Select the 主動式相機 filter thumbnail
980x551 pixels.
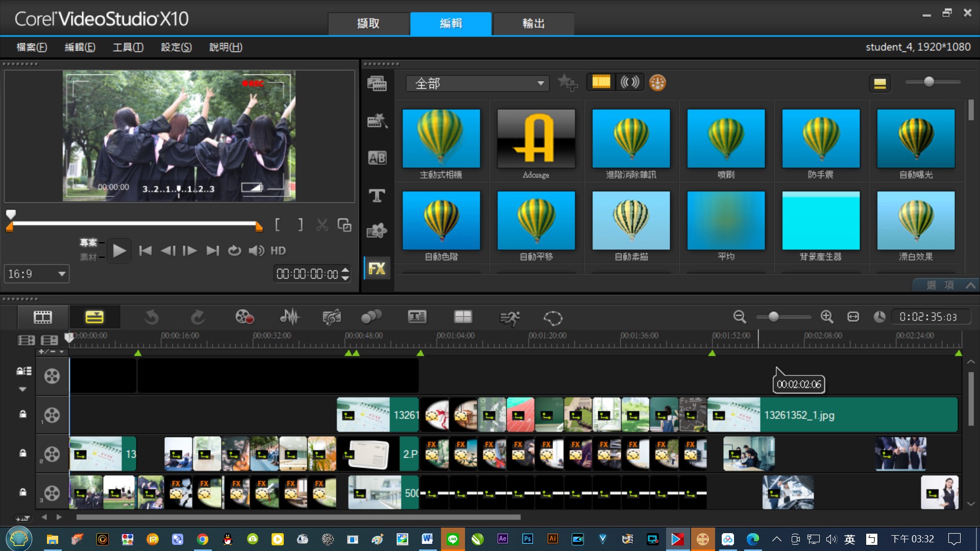(441, 139)
